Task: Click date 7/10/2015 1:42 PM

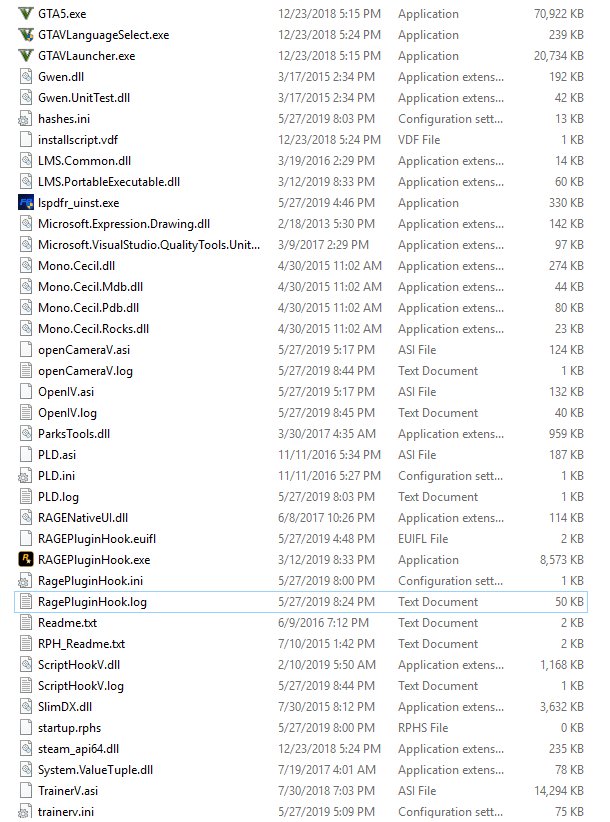Action: click(326, 644)
